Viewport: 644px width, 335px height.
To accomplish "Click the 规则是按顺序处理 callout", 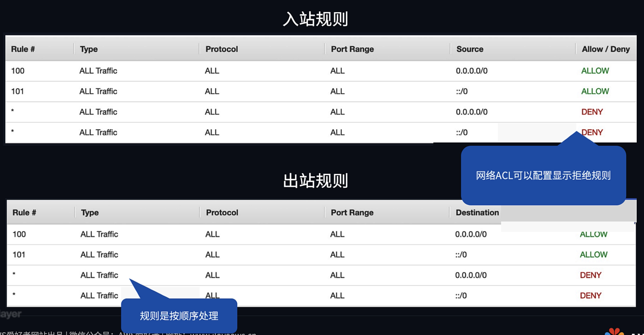I will click(179, 316).
